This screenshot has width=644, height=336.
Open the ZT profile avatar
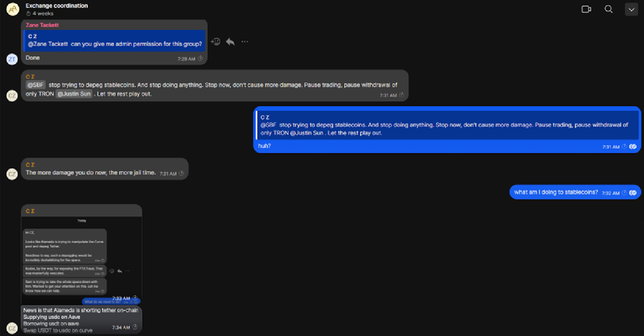tap(12, 59)
